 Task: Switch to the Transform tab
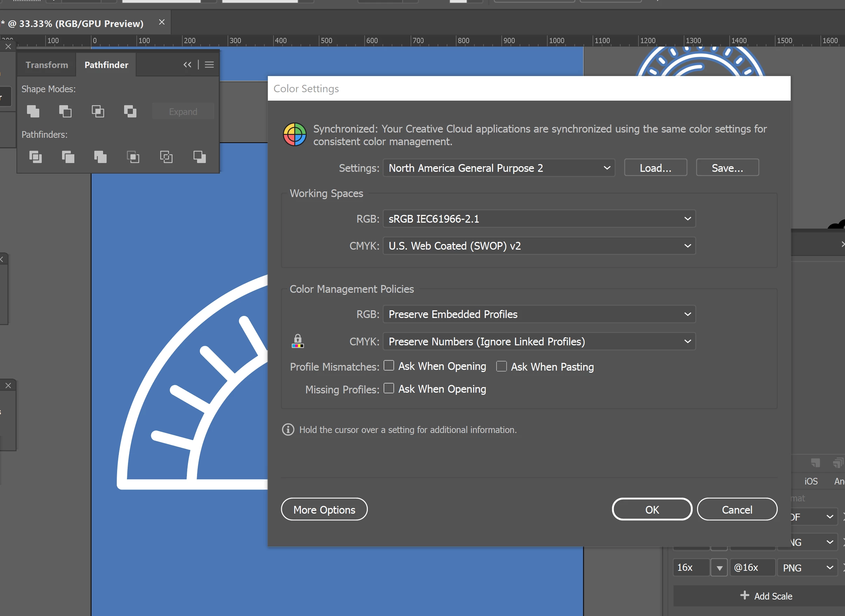(47, 65)
